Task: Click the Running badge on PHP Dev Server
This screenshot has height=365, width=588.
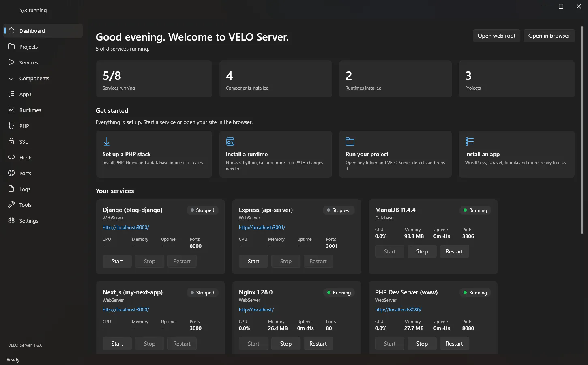Action: pos(475,293)
